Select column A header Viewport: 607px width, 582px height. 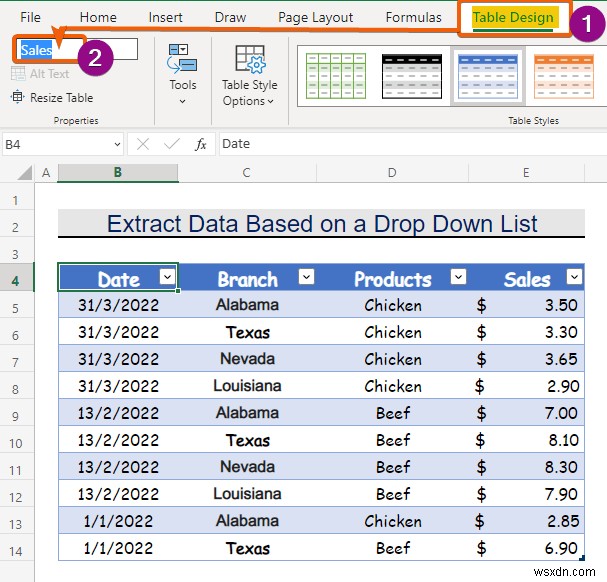[46, 173]
